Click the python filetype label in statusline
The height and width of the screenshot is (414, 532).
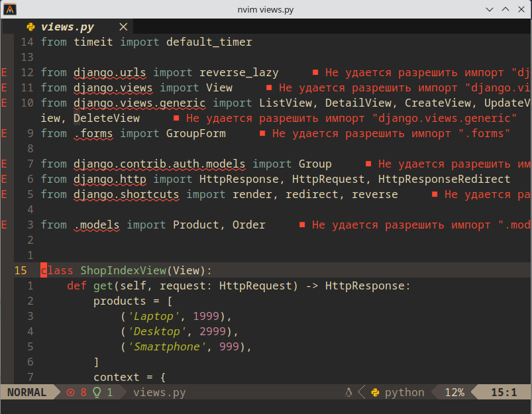coord(404,393)
